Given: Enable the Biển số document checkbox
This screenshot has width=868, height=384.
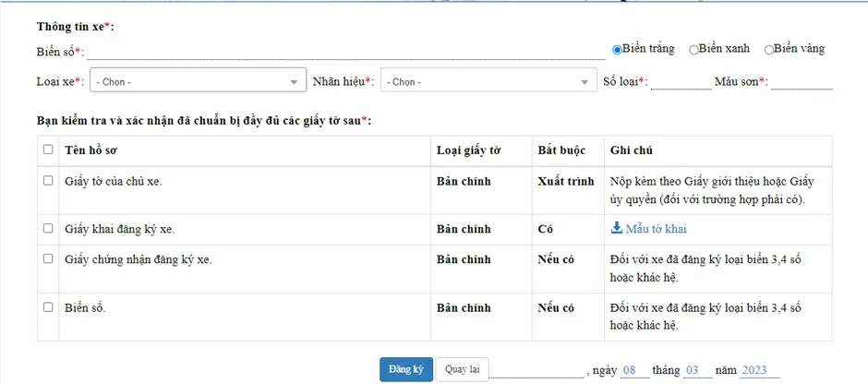Looking at the screenshot, I should pyautogui.click(x=48, y=306).
